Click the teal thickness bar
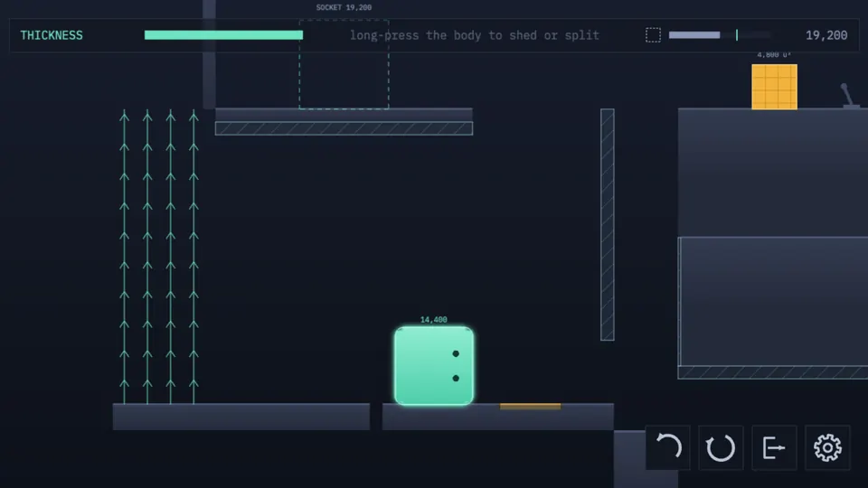The image size is (868, 488). 223,35
